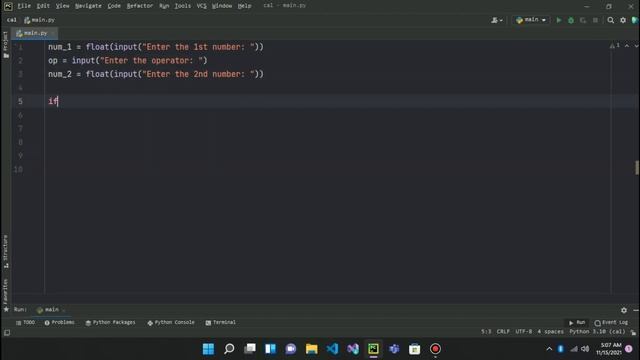The height and width of the screenshot is (360, 640).
Task: Toggle the Structure tool window
Action: click(6, 251)
